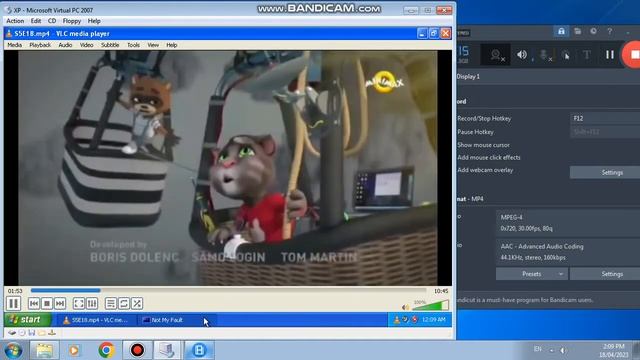
Task: Open Virtual PC Floppy menu
Action: point(72,21)
